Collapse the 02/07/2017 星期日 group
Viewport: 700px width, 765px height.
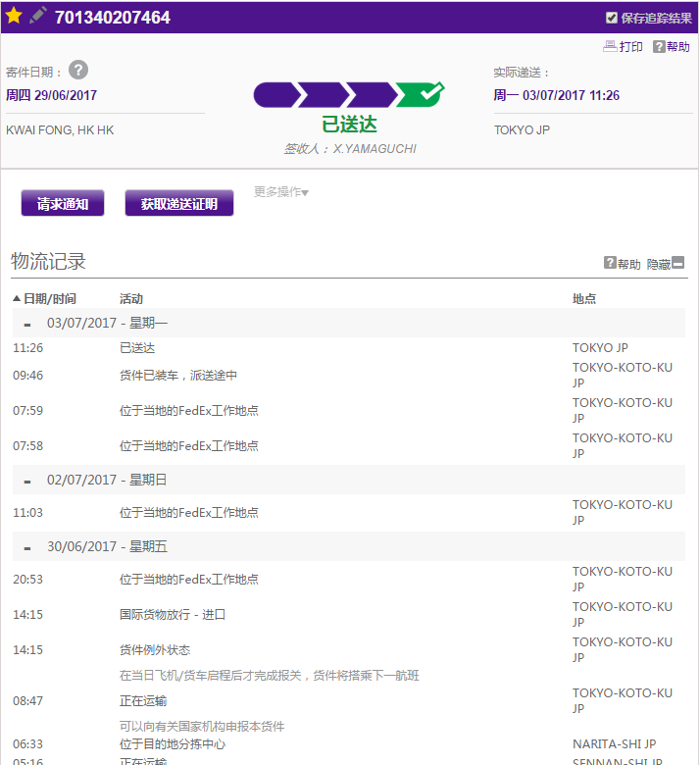click(x=27, y=482)
